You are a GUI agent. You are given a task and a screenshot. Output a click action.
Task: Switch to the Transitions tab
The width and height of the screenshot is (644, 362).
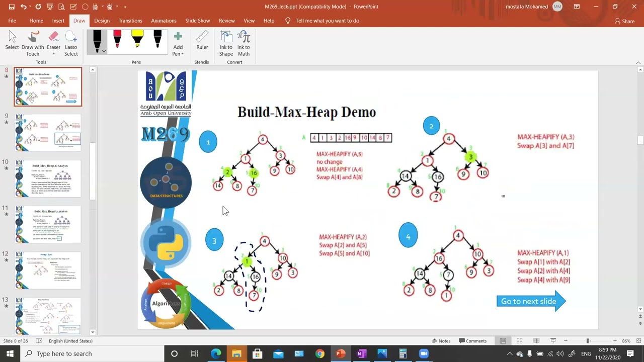[x=130, y=21]
